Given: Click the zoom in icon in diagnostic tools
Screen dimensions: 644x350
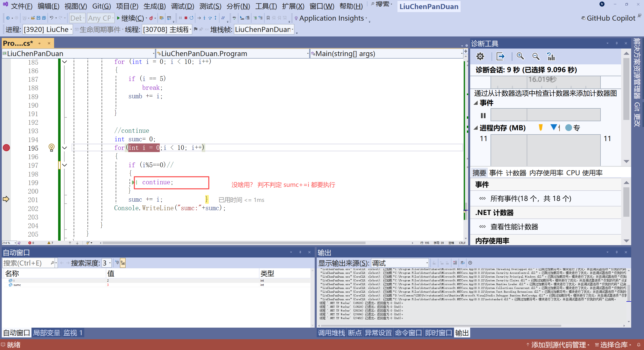Looking at the screenshot, I should tap(520, 56).
